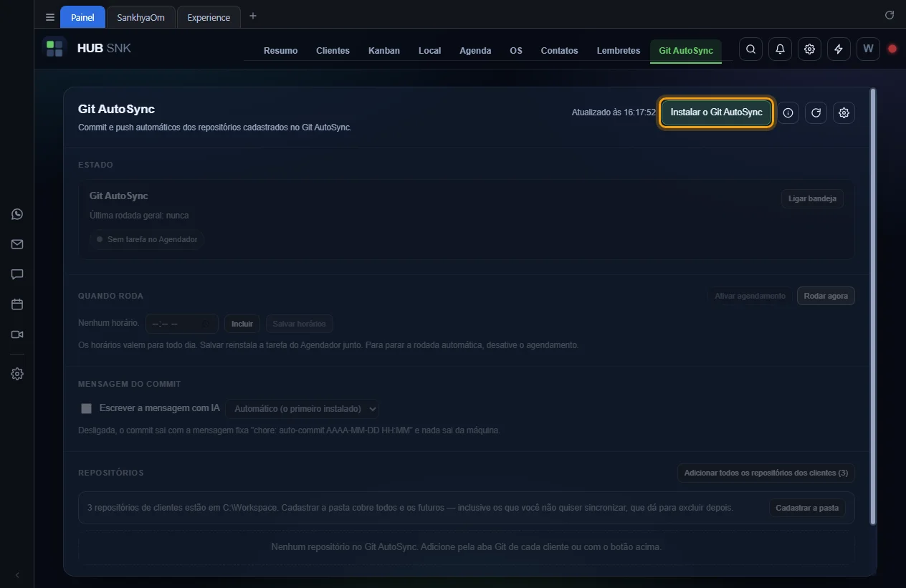
Task: Select the Git AutoSync nav item
Action: [686, 51]
